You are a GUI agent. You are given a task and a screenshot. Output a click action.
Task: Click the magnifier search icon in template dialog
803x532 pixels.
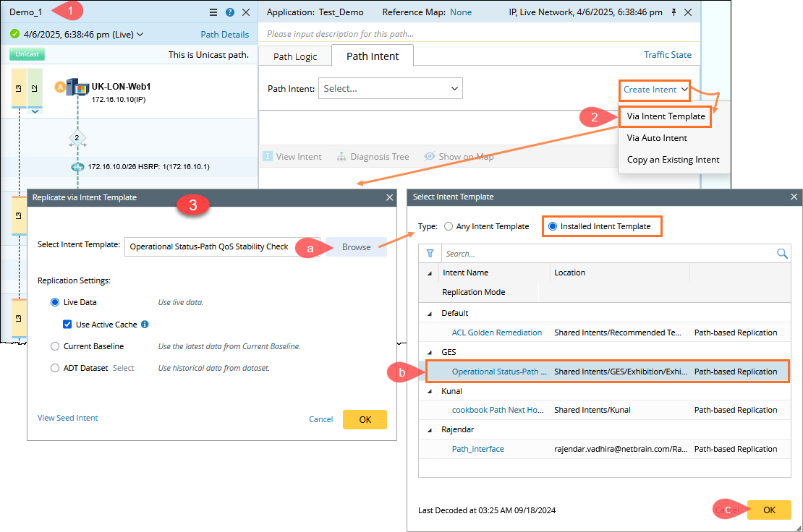tap(782, 254)
